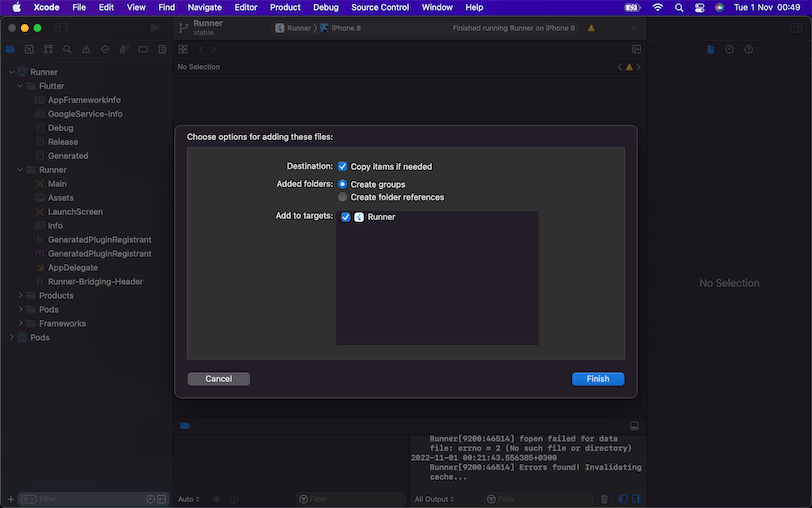Open Control Center in menu bar
The image size is (812, 508).
699,7
